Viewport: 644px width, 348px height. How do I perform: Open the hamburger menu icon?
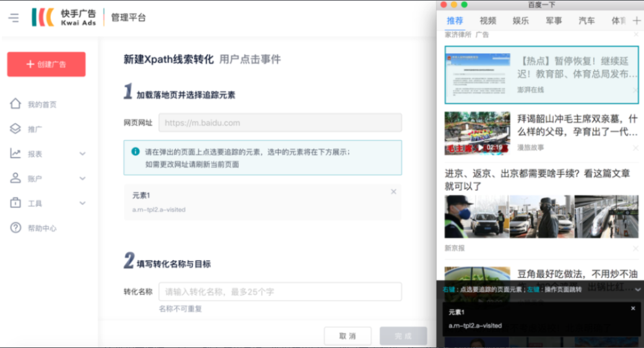(14, 18)
